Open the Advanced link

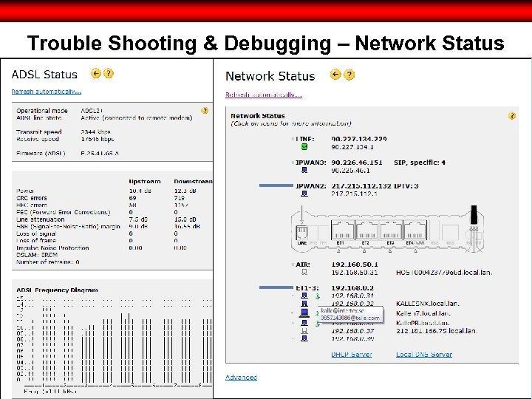click(241, 377)
